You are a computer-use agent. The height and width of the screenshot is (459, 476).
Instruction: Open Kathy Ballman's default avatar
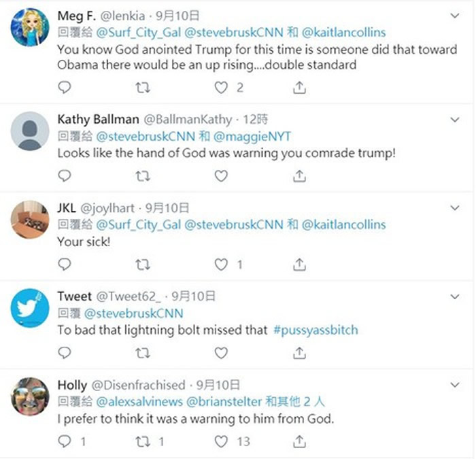click(x=31, y=132)
